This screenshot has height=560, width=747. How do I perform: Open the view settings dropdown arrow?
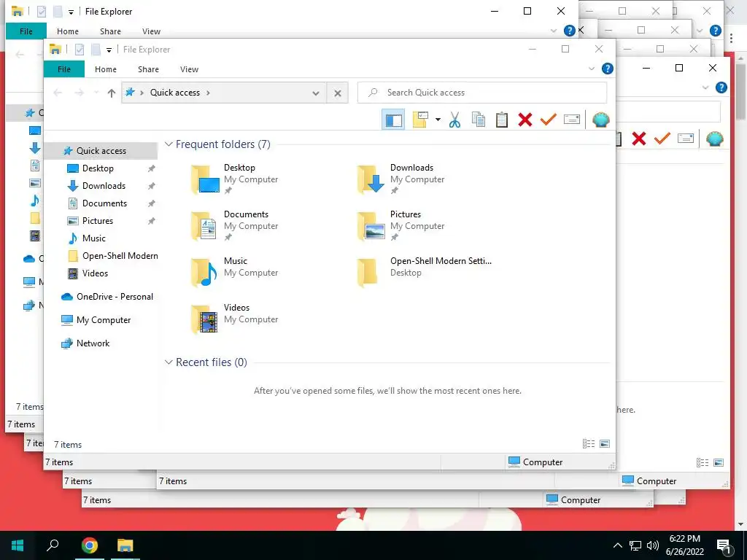[438, 120]
